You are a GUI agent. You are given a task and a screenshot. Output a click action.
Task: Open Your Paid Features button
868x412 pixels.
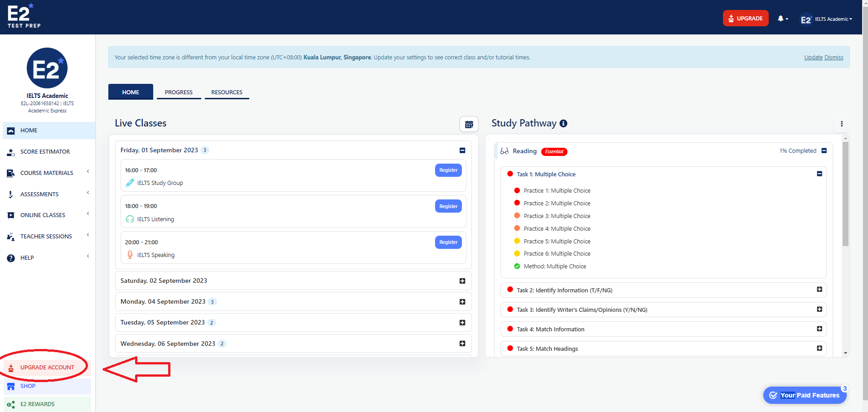tap(805, 395)
